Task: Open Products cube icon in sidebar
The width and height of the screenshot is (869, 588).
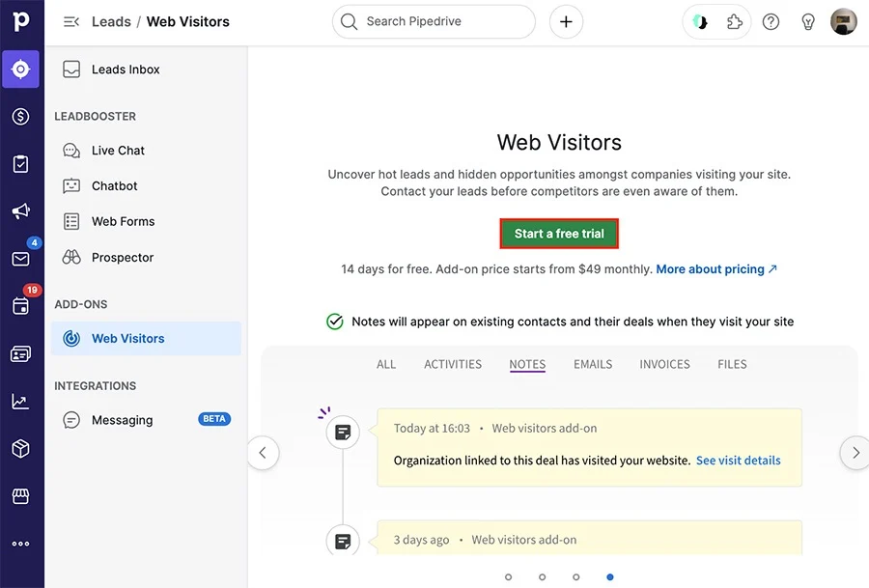Action: [x=20, y=448]
